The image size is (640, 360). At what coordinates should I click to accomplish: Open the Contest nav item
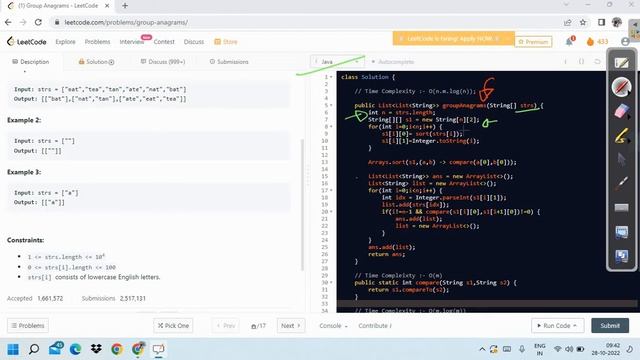(164, 42)
